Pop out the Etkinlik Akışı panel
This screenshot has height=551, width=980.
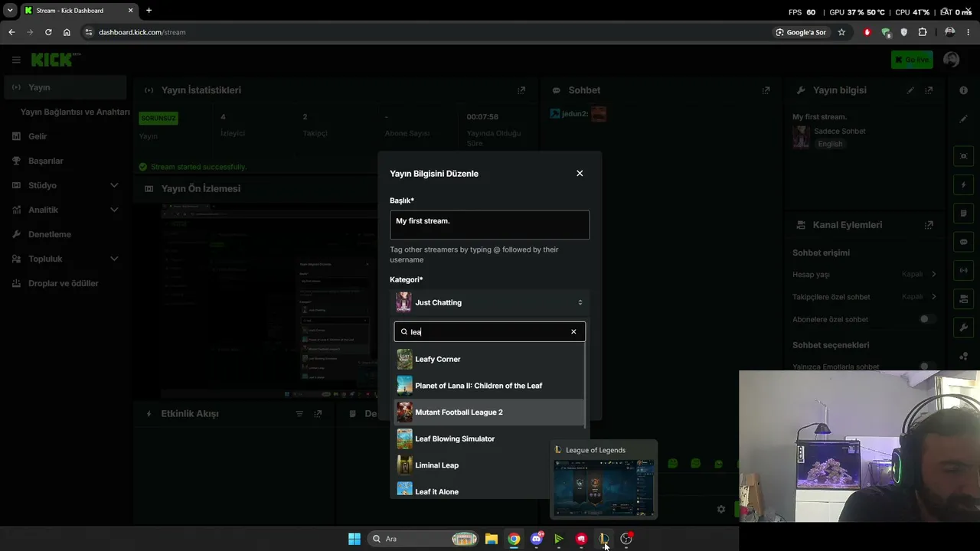pyautogui.click(x=318, y=414)
